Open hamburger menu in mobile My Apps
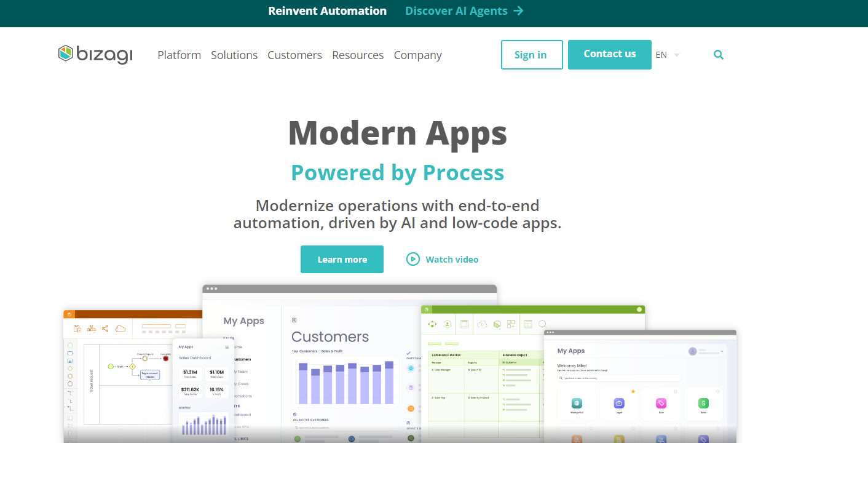The image size is (868, 486). point(227,347)
